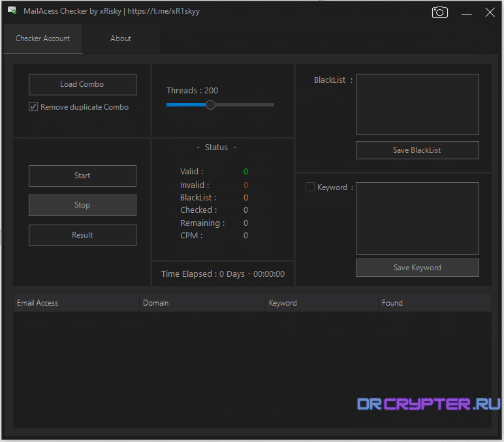504x442 pixels.
Task: Click the Valid count value
Action: click(246, 172)
